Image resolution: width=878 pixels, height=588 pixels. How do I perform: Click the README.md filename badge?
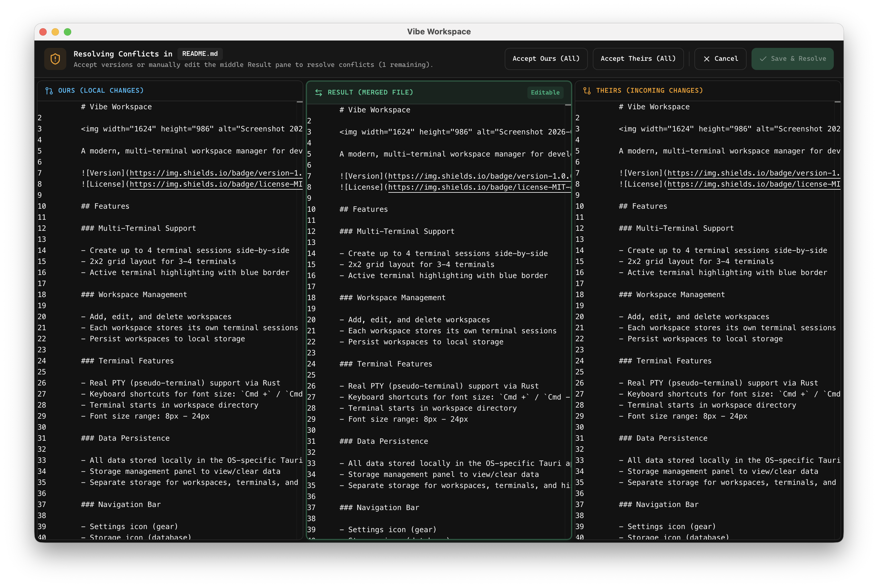(200, 54)
